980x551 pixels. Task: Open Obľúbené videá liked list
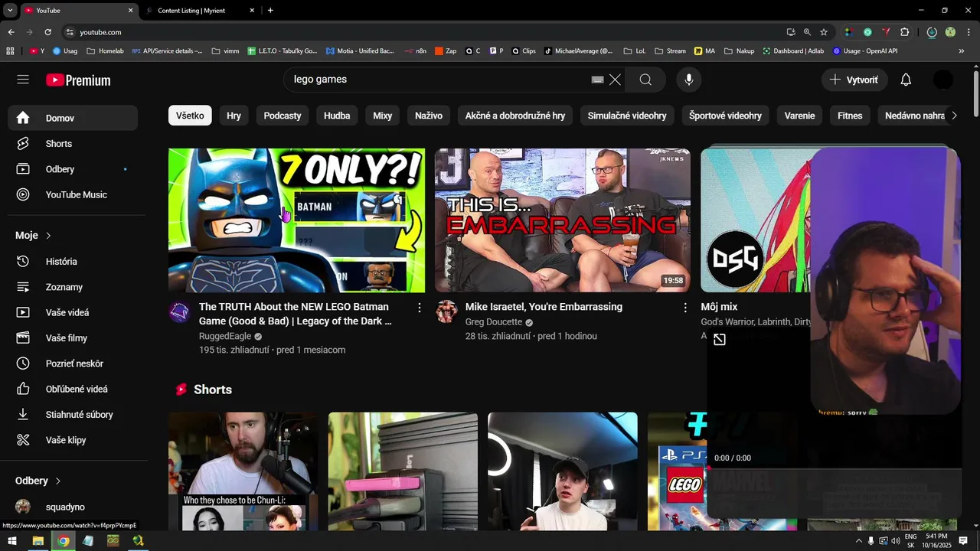point(73,389)
